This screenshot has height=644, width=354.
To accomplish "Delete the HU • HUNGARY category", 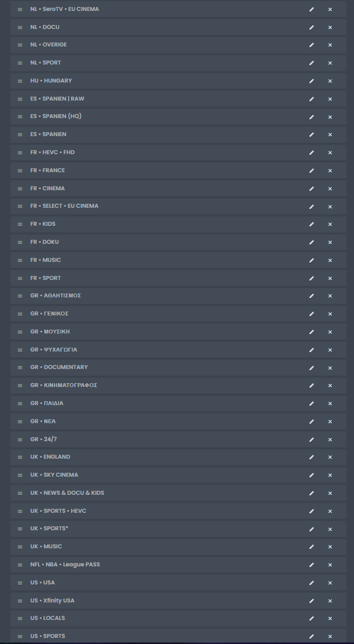I will 330,81.
